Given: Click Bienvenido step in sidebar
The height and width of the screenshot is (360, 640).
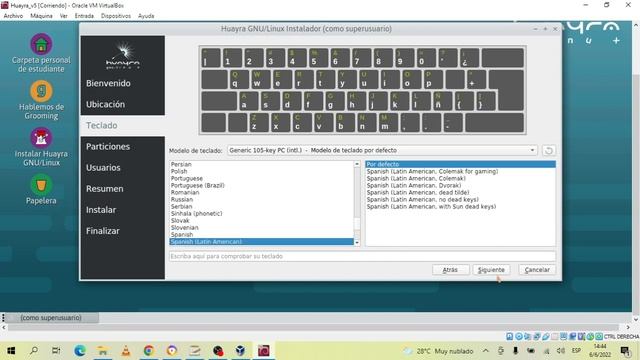Looking at the screenshot, I should tap(108, 83).
